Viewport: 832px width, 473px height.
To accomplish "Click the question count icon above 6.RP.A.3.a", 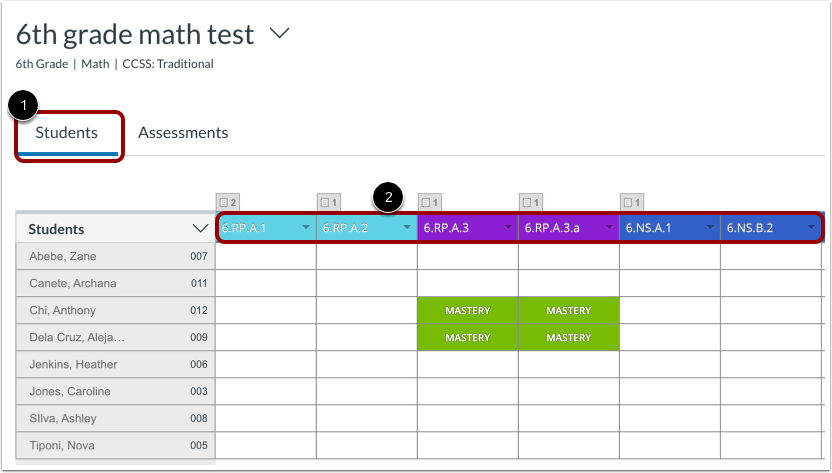I will tap(531, 202).
